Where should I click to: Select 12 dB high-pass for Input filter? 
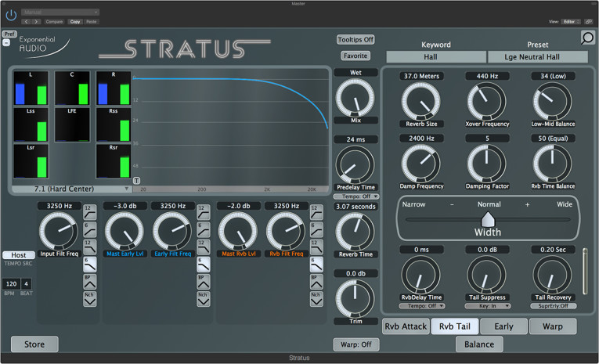(x=90, y=212)
